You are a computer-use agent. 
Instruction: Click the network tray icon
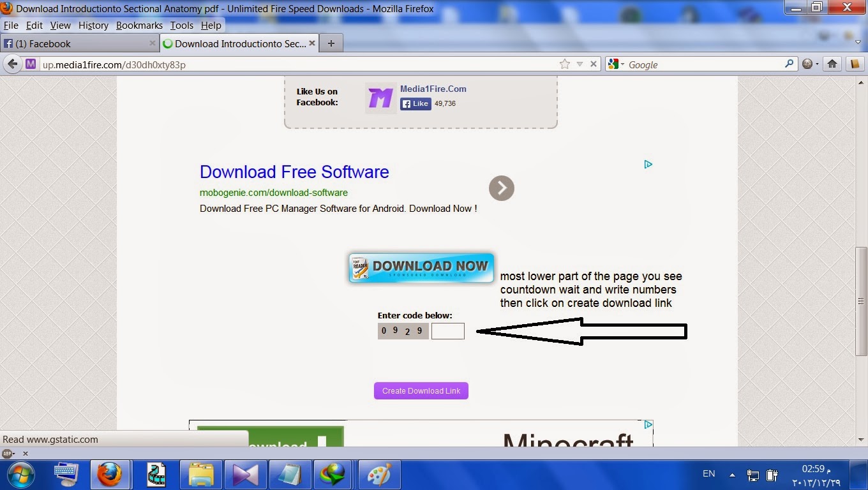(753, 475)
